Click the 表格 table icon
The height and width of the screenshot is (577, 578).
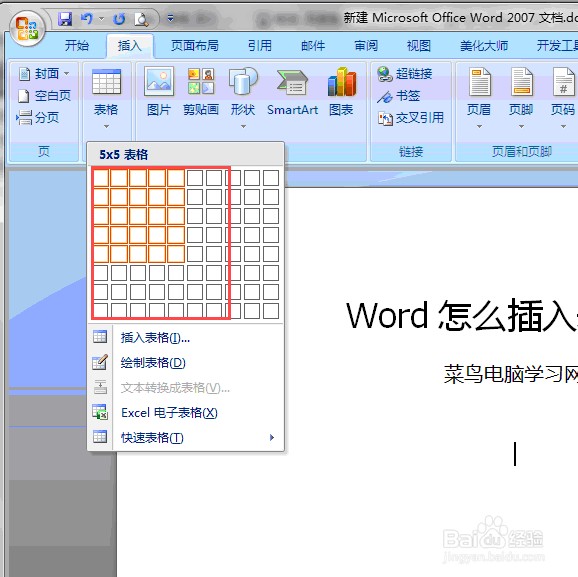coord(106,82)
